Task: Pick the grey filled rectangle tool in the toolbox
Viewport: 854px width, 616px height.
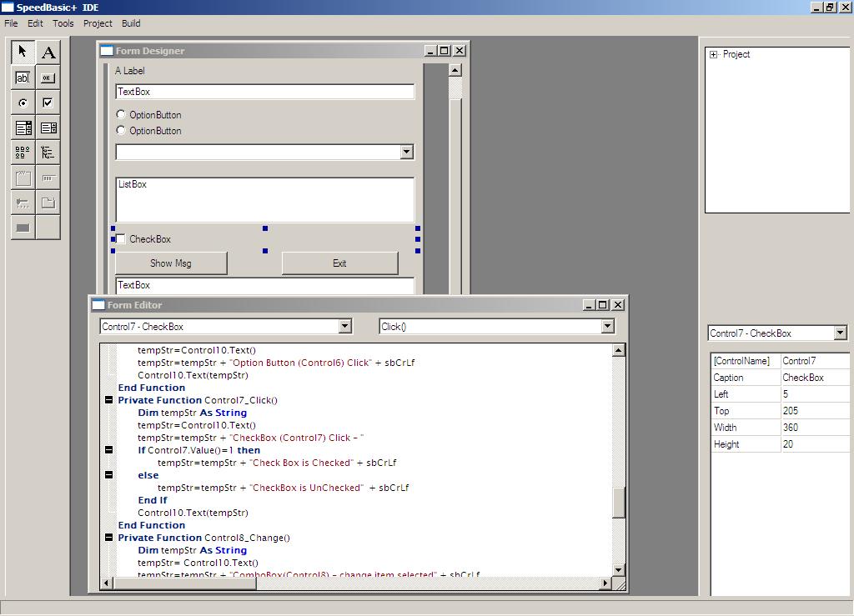Action: pyautogui.click(x=23, y=228)
